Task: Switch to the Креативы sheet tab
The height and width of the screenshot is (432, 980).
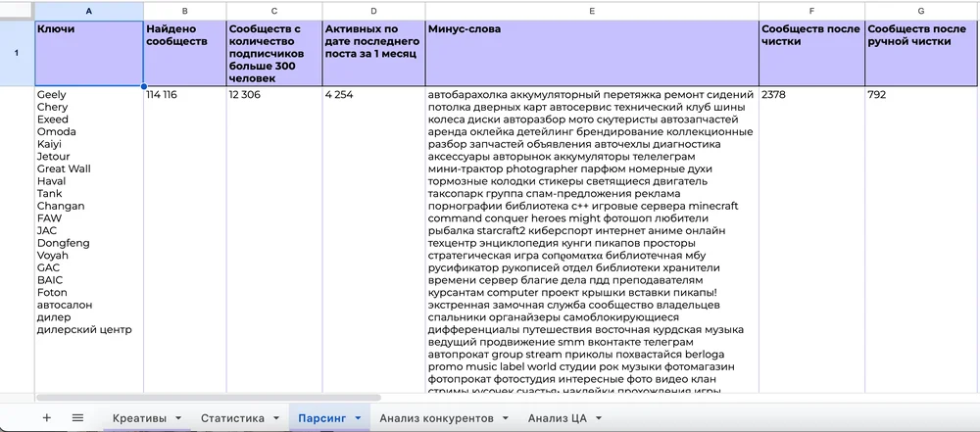Action: coord(139,418)
